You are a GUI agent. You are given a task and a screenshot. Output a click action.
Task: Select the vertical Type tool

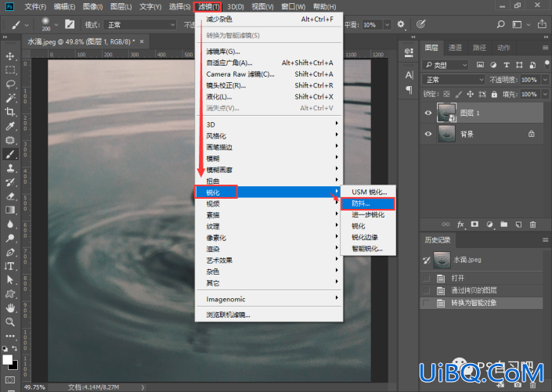pos(10,266)
